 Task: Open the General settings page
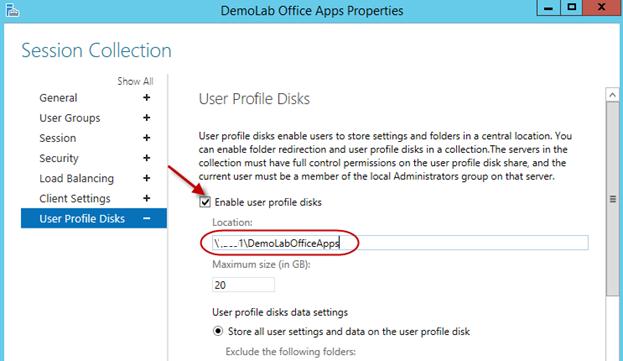pyautogui.click(x=58, y=98)
